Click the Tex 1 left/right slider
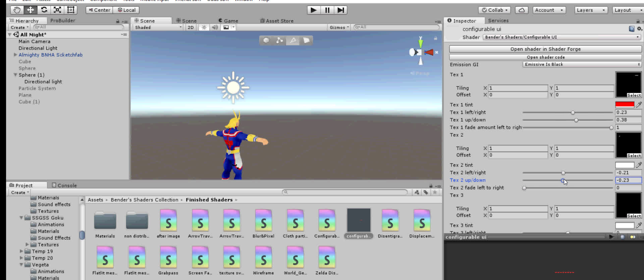Viewport: 644px width, 280px height. point(568,113)
